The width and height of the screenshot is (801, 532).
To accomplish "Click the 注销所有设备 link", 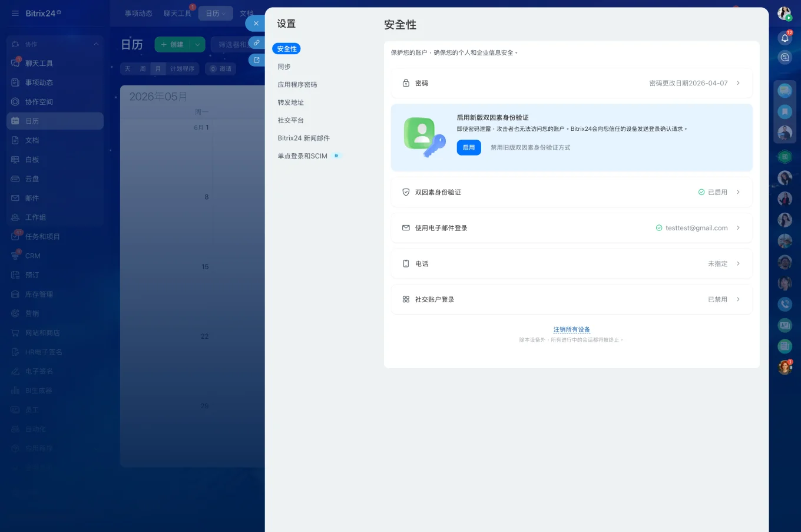I will pyautogui.click(x=571, y=329).
